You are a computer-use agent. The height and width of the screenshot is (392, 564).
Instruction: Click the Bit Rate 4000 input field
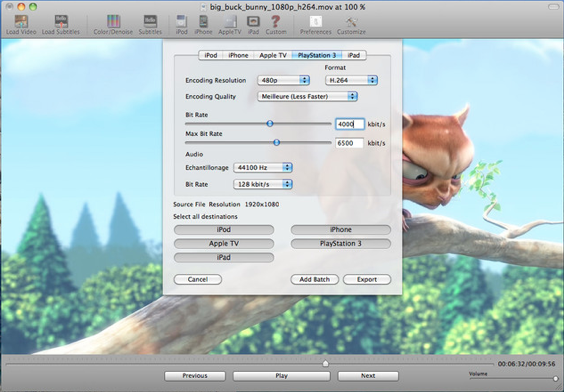tap(350, 124)
